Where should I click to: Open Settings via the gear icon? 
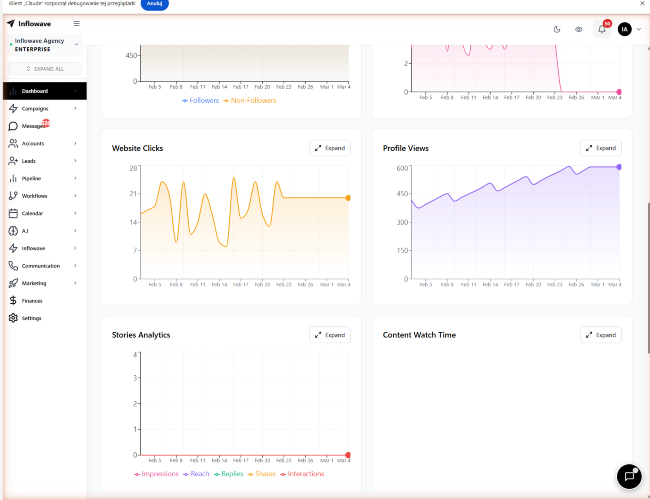[12, 318]
